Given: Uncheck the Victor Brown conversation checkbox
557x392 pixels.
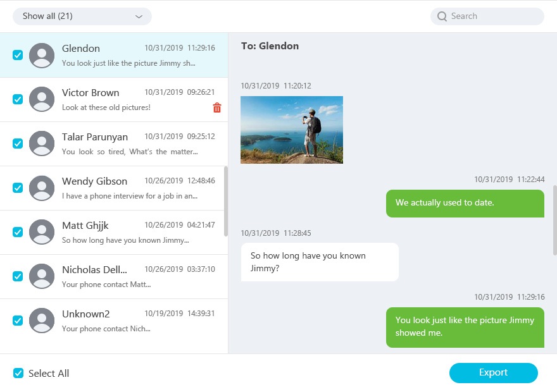Looking at the screenshot, I should 18,99.
